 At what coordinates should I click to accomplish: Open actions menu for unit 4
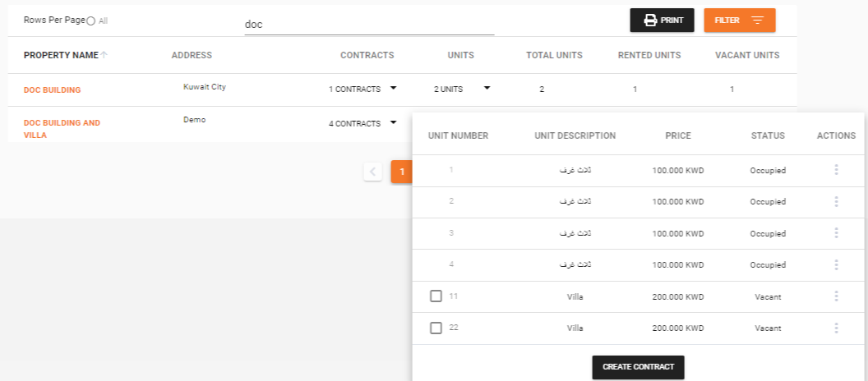(x=836, y=264)
